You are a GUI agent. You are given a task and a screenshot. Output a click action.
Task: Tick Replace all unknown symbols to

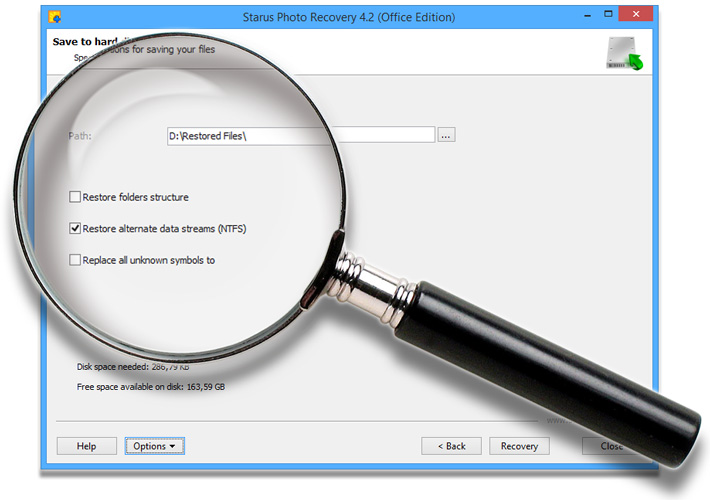(75, 260)
